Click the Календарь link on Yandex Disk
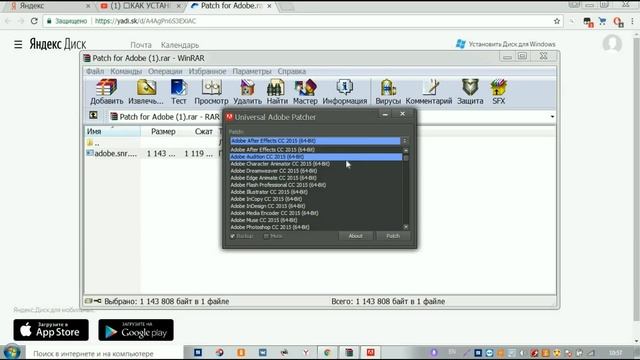The image size is (640, 360). coord(180,45)
